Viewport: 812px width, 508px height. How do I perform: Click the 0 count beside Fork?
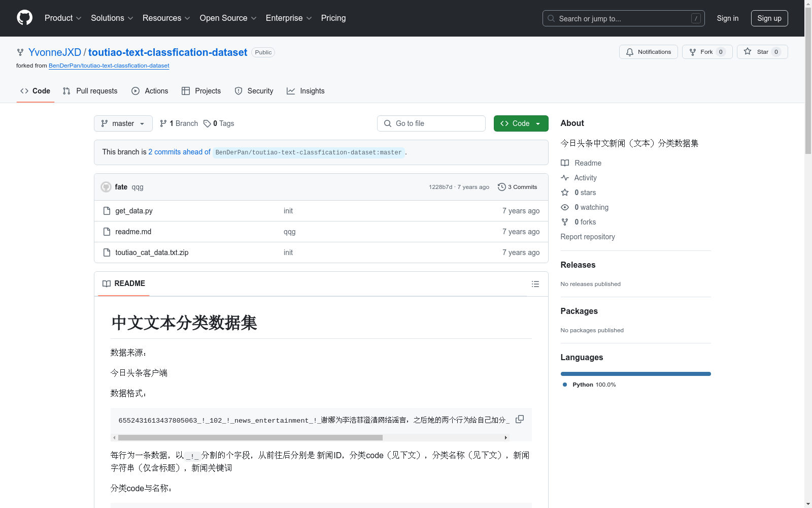pos(721,52)
